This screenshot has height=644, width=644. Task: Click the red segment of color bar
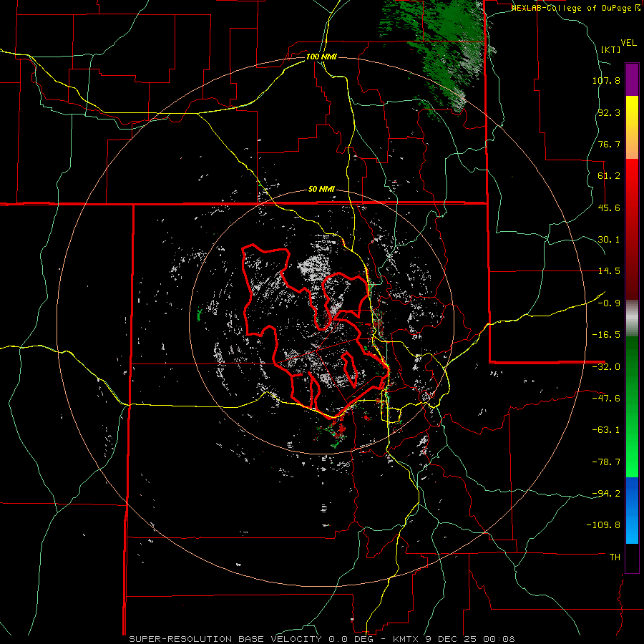[x=632, y=229]
